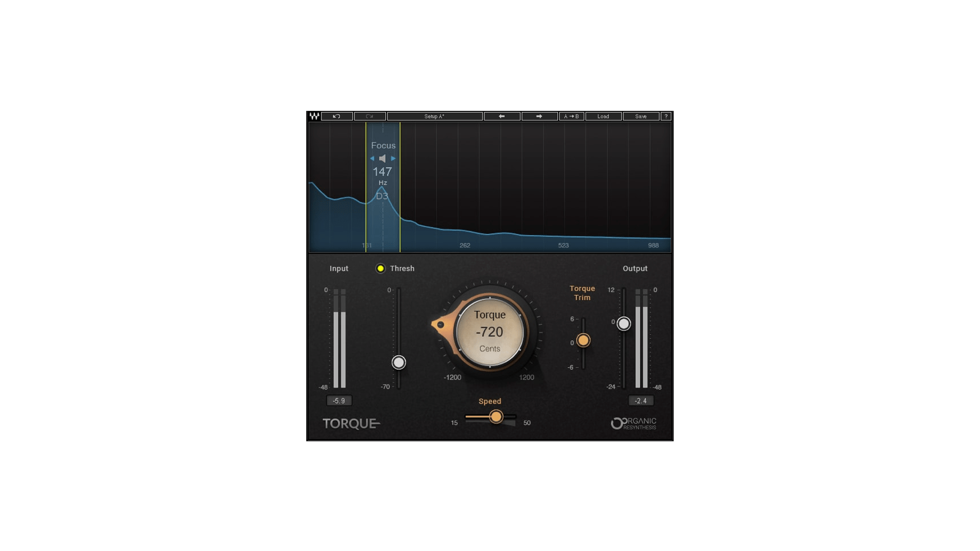The height and width of the screenshot is (551, 980).
Task: Shift Focus down with left blue arrow
Action: point(372,159)
